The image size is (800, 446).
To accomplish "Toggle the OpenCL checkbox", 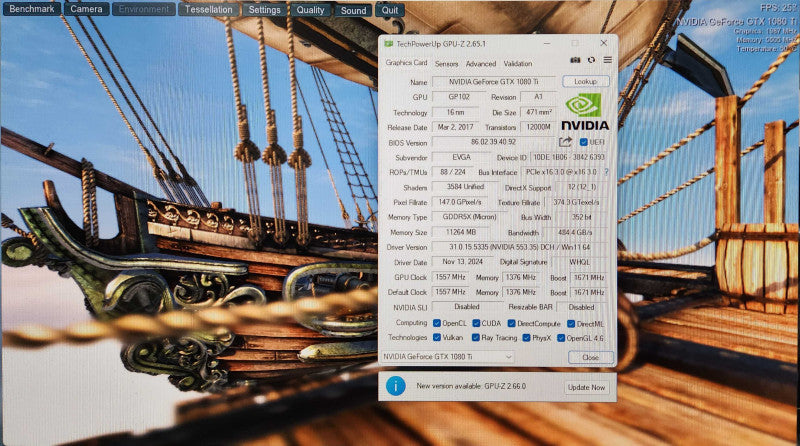I will (x=437, y=323).
